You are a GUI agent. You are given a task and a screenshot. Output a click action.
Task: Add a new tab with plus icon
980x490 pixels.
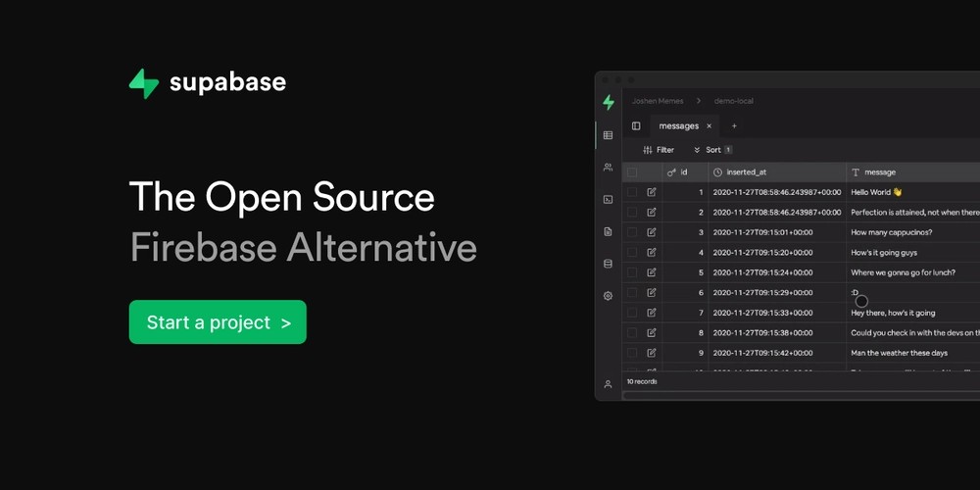coord(734,125)
